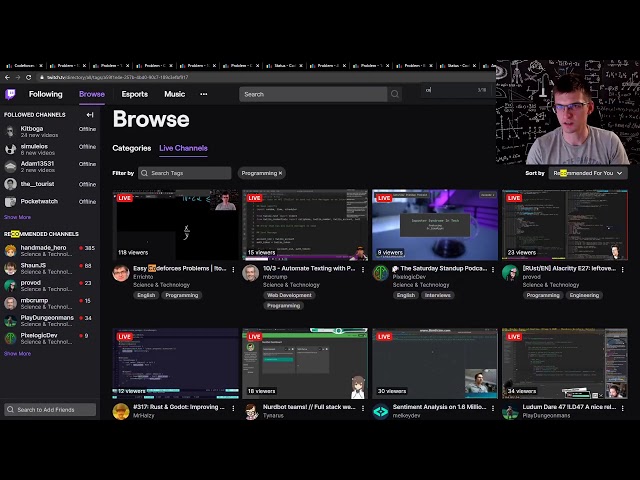Screen dimensions: 640x480
Task: Open Saturday Standup Podcast stream thumbnail
Action: [435, 225]
